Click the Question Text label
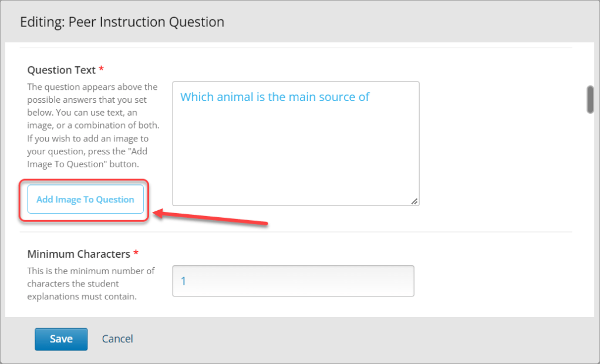This screenshot has width=600, height=364. pyautogui.click(x=61, y=70)
